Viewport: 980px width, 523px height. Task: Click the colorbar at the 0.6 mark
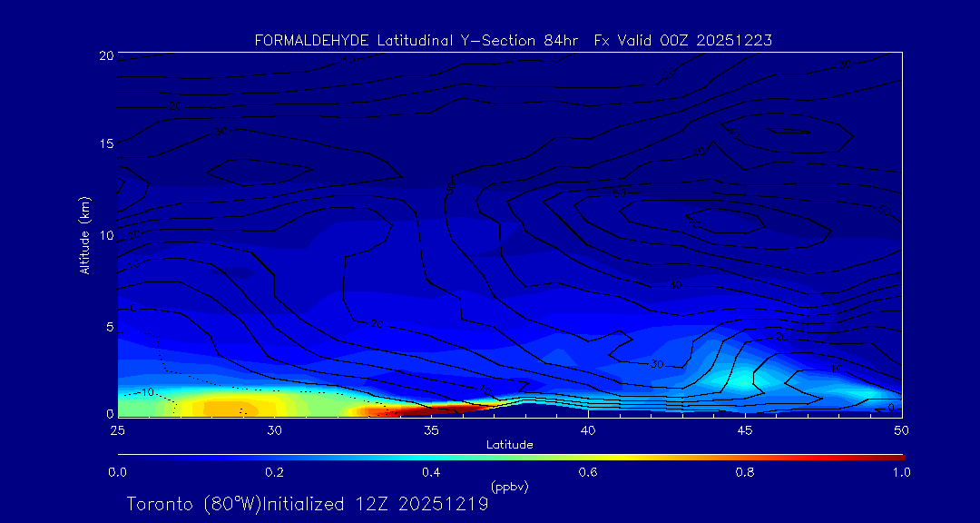[588, 456]
